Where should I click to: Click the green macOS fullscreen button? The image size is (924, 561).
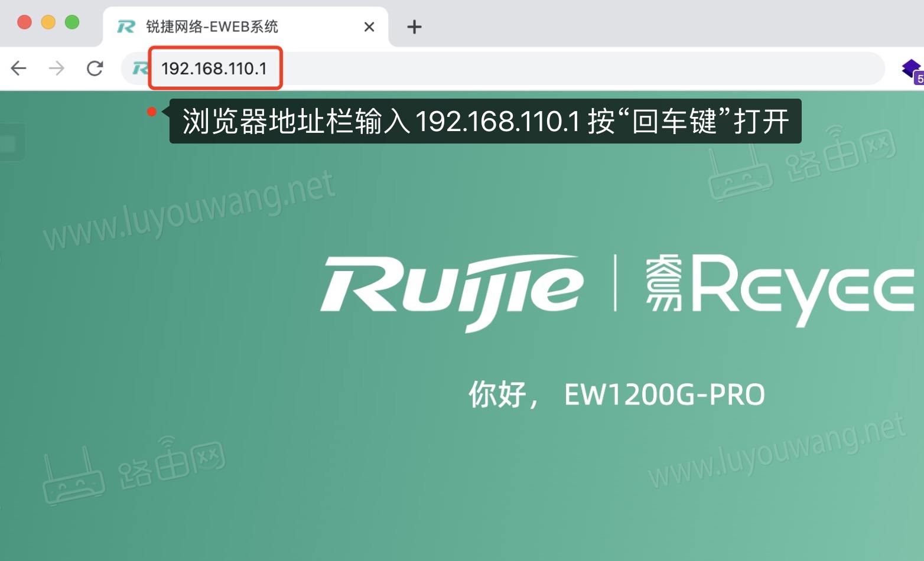[72, 22]
